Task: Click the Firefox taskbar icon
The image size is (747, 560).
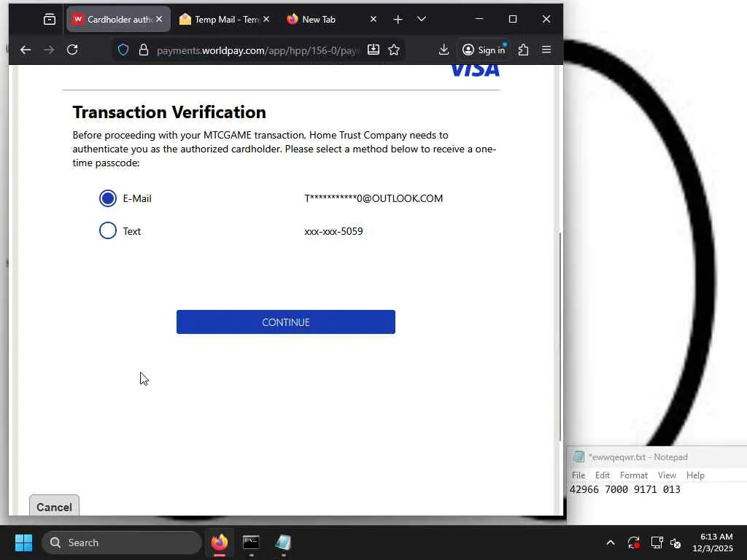Action: point(219,542)
